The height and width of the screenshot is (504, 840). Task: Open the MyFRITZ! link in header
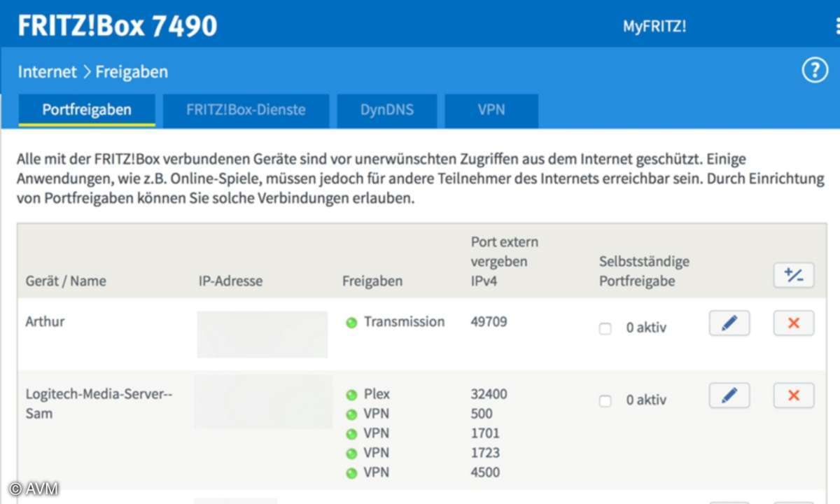point(654,27)
